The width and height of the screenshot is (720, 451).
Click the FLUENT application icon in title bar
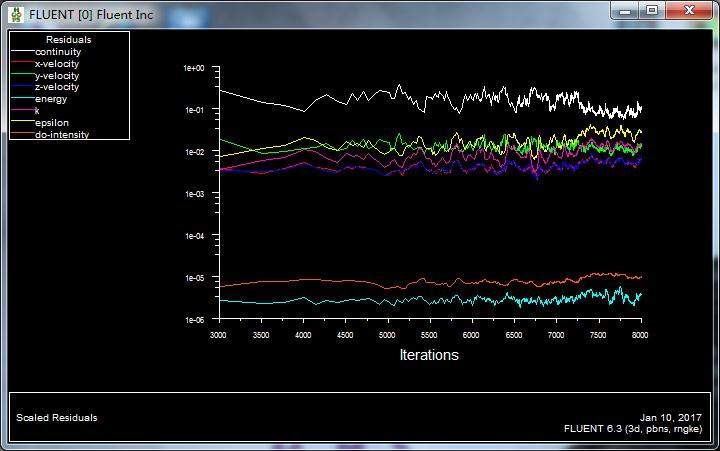point(16,13)
